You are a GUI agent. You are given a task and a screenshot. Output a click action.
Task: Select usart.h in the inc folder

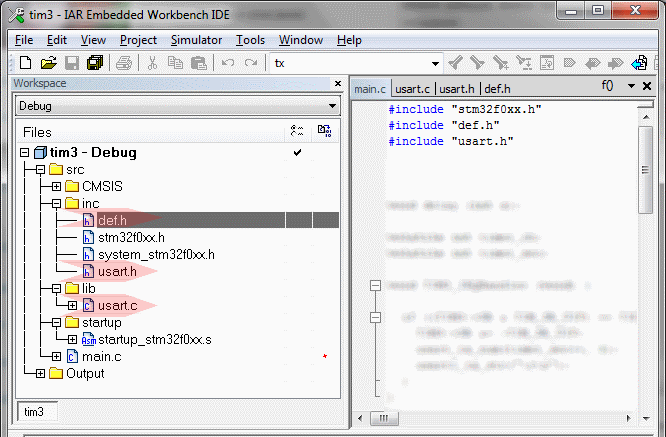(117, 271)
